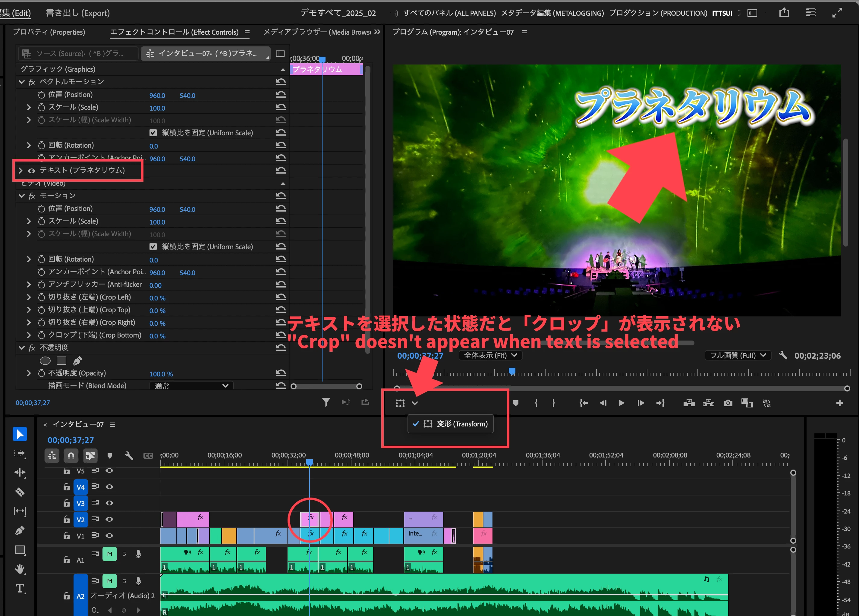859x616 pixels.
Task: Click the Add Marker icon in Program monitor
Action: click(x=515, y=403)
